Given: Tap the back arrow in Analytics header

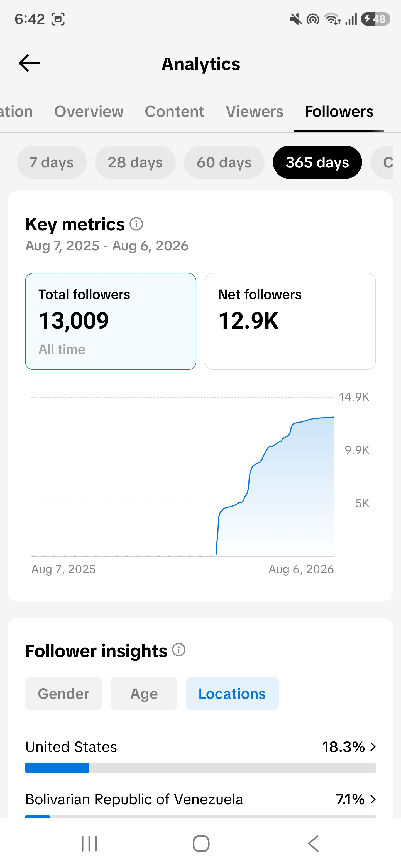Looking at the screenshot, I should coord(29,63).
